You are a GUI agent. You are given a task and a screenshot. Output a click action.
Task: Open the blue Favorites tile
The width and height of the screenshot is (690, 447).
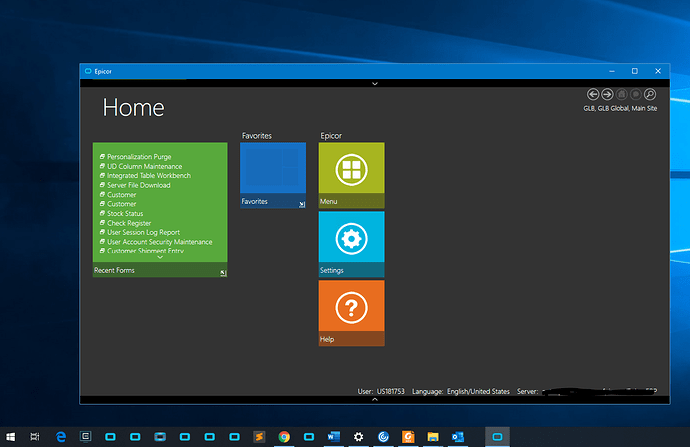point(273,175)
